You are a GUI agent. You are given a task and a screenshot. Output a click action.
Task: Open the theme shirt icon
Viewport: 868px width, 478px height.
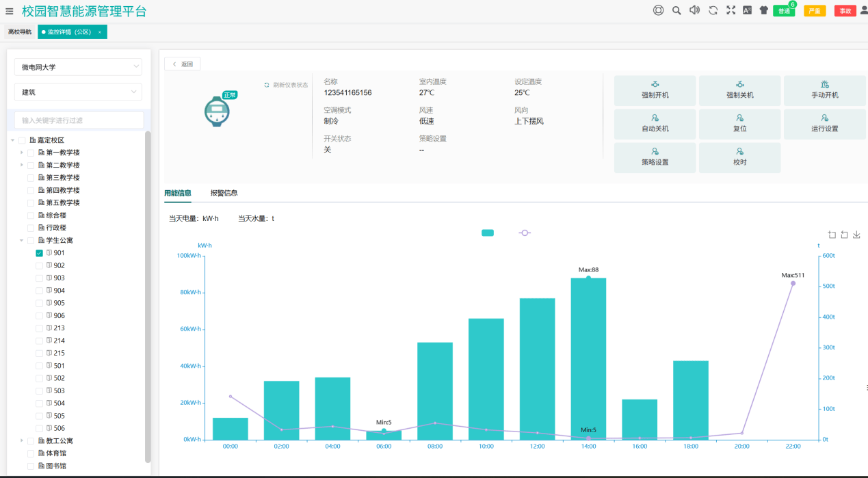point(764,10)
